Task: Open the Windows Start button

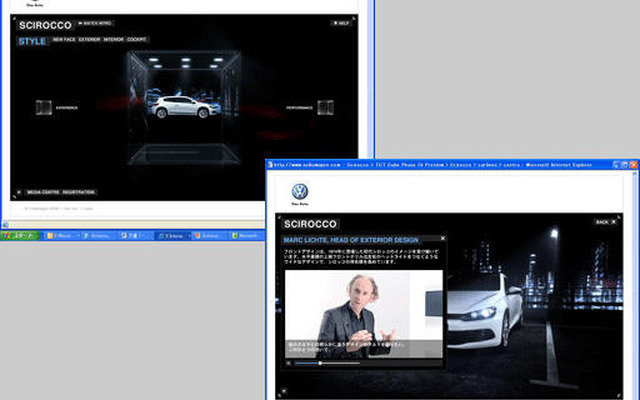Action: coord(20,236)
